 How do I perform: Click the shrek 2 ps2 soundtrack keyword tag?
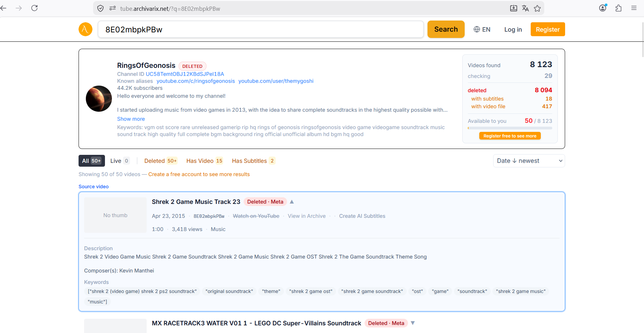coord(142,291)
